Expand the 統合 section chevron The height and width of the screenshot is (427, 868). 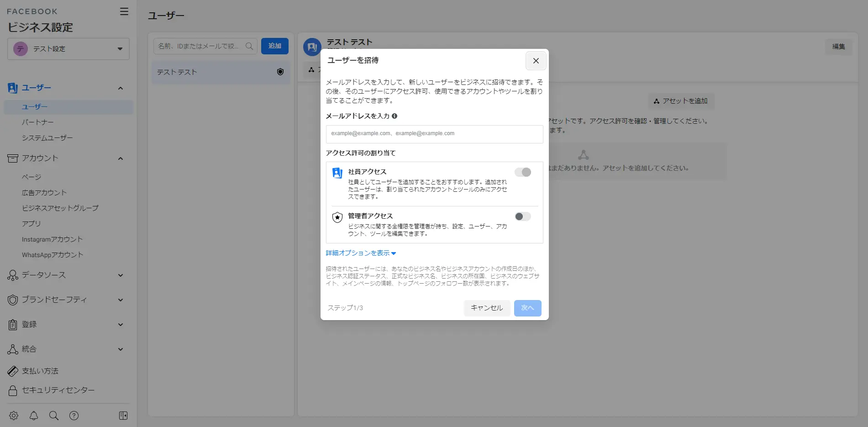coord(121,349)
